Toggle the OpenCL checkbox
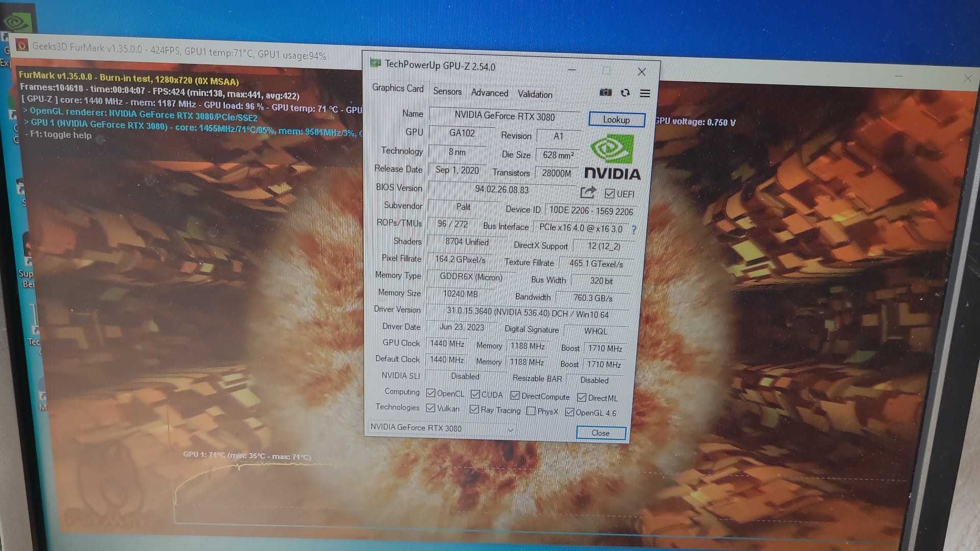The image size is (980, 551). click(x=431, y=393)
